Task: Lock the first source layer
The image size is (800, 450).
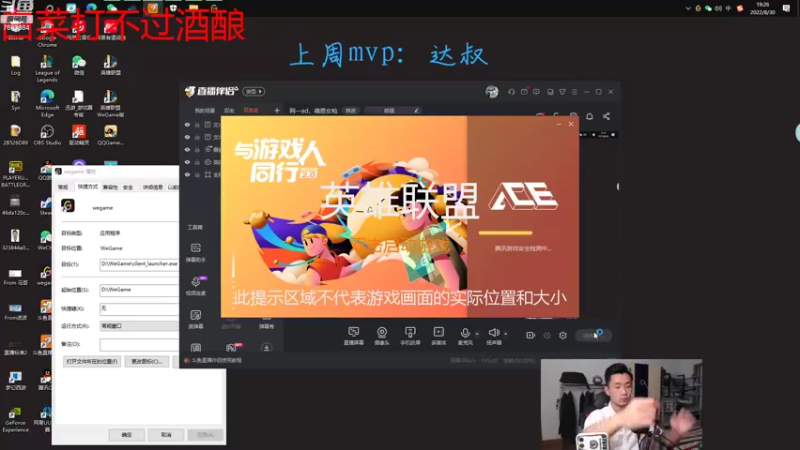Action: point(197,124)
